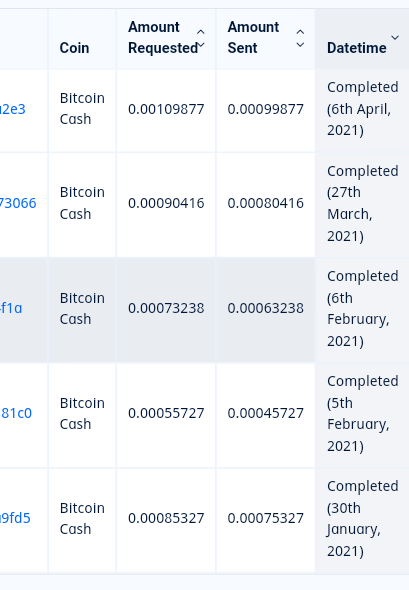409x590 pixels.
Task: Click the Amount Sent column header
Action: point(265,39)
